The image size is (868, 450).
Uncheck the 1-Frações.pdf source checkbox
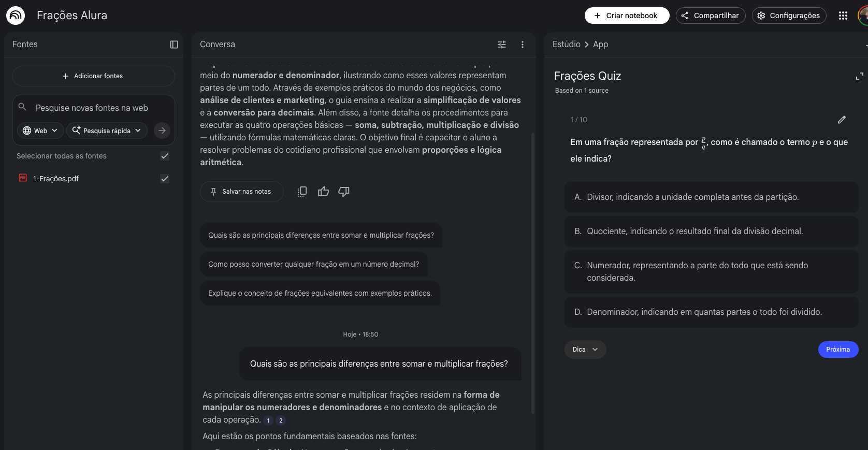click(x=165, y=179)
